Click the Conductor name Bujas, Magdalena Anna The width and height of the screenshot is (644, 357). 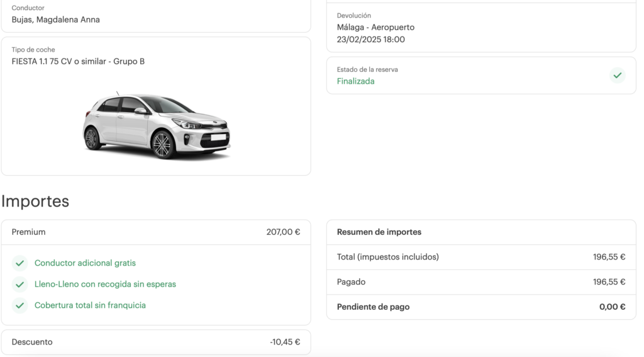(x=55, y=20)
